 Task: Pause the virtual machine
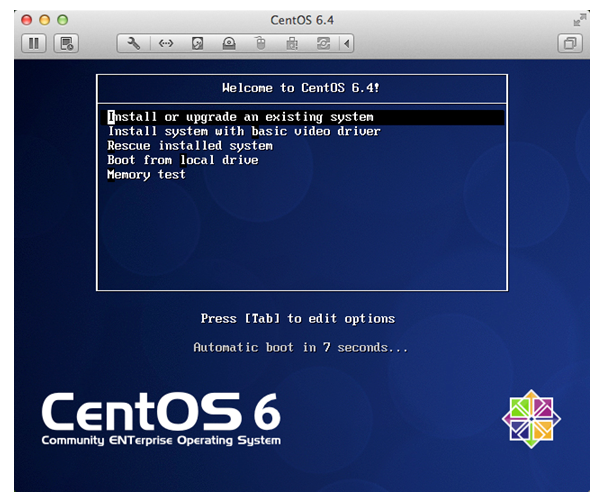pyautogui.click(x=34, y=43)
